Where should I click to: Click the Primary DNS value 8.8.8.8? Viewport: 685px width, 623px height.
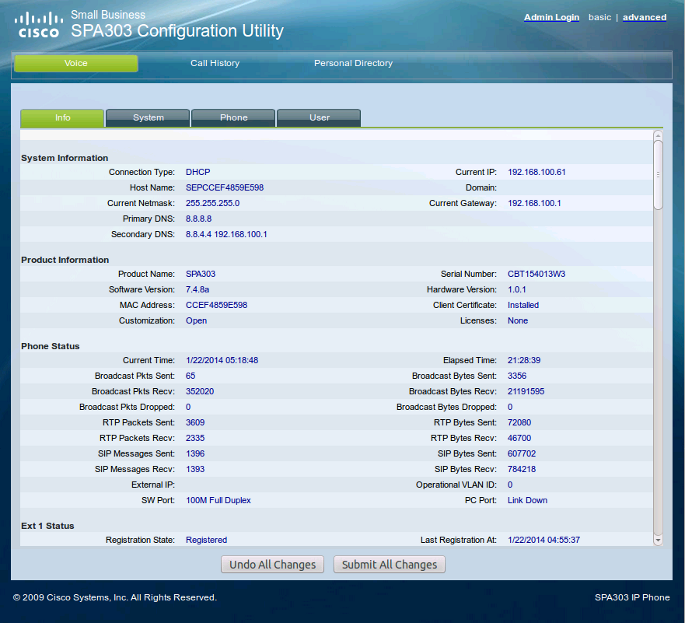(199, 219)
